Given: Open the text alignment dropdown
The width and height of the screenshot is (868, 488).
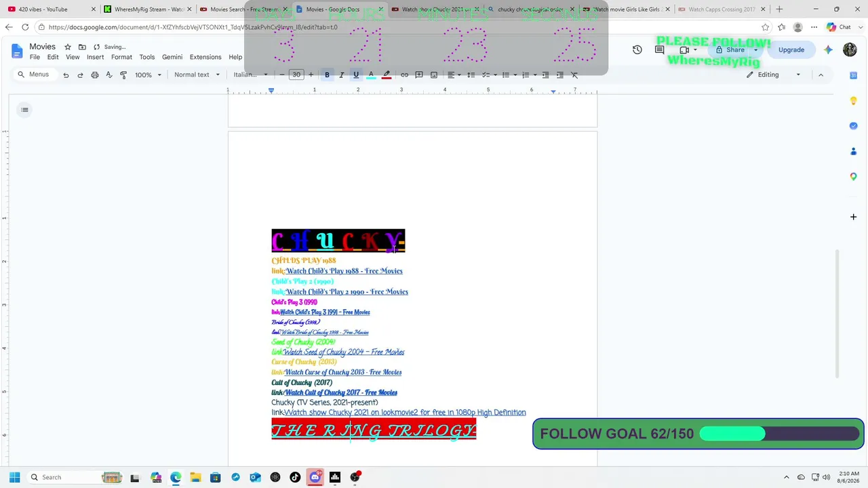Looking at the screenshot, I should [454, 75].
